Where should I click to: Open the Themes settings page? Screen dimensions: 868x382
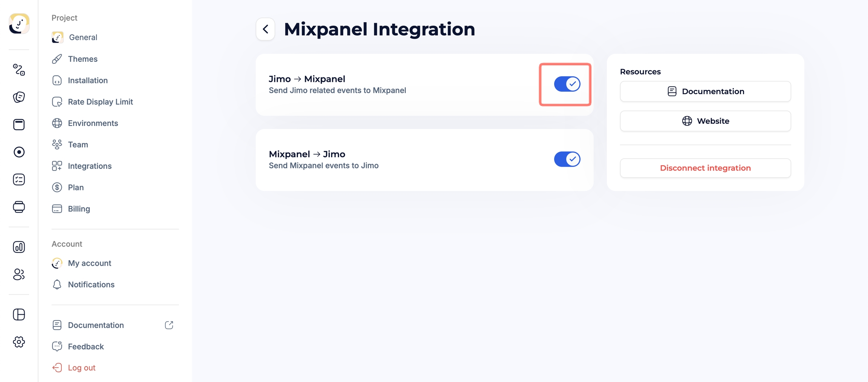point(83,59)
